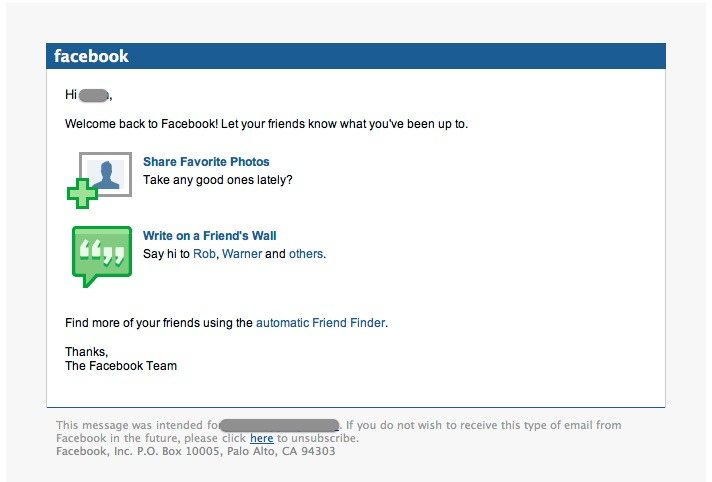Visit Rob's profile link
Image resolution: width=712 pixels, height=482 pixels.
pos(204,254)
